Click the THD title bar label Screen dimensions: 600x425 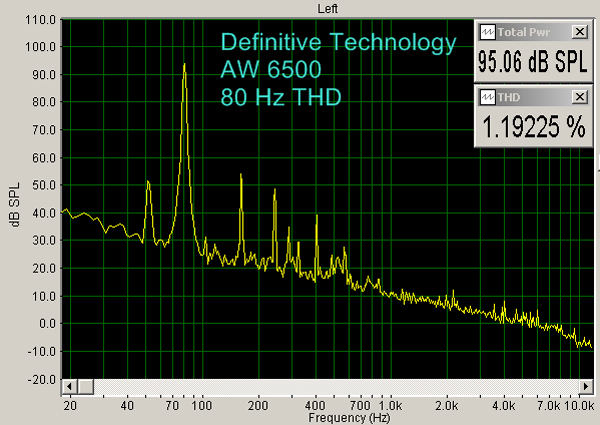[509, 97]
